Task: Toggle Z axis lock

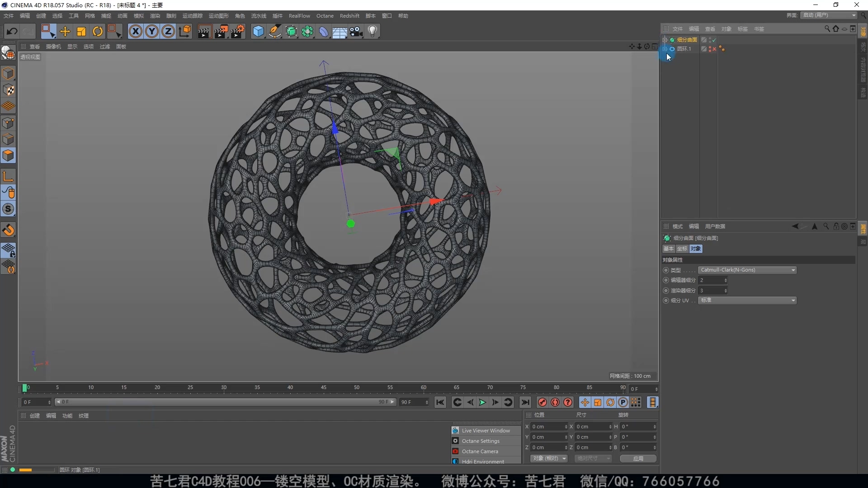Action: 168,31
